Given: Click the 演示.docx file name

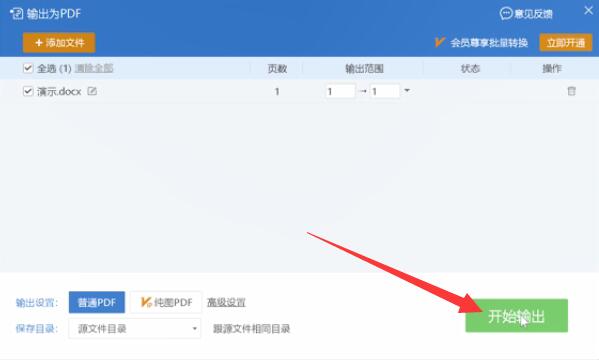Looking at the screenshot, I should 59,91.
